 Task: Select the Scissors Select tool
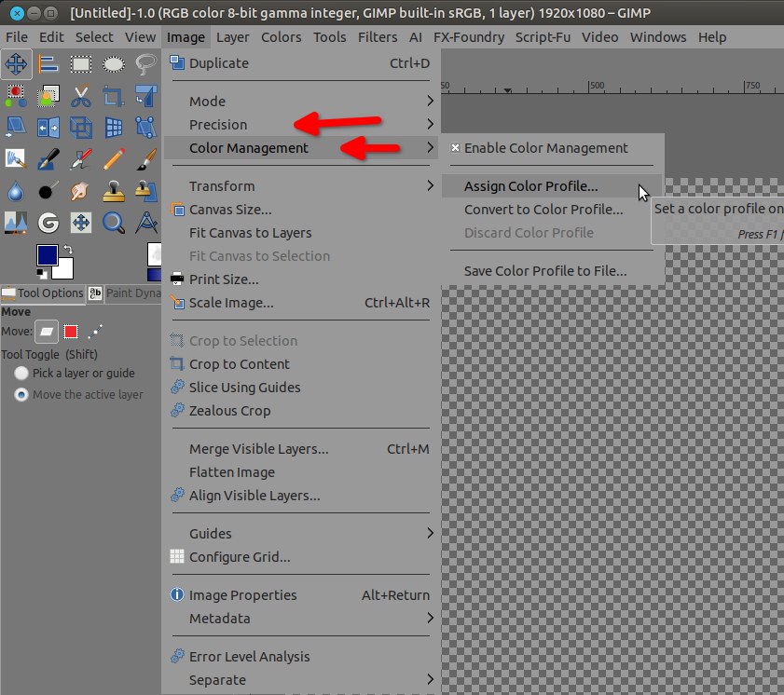coord(81,96)
